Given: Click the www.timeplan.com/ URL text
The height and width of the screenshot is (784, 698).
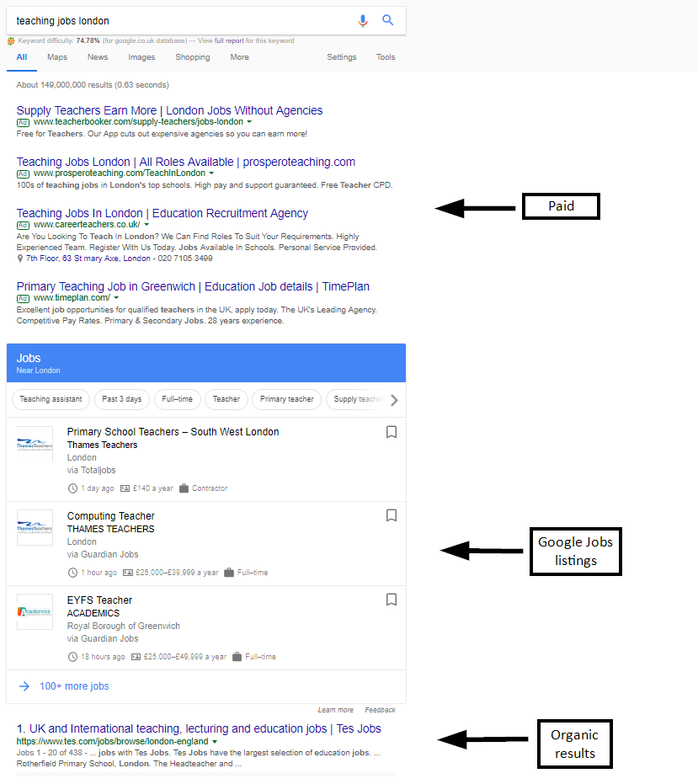Looking at the screenshot, I should (72, 298).
